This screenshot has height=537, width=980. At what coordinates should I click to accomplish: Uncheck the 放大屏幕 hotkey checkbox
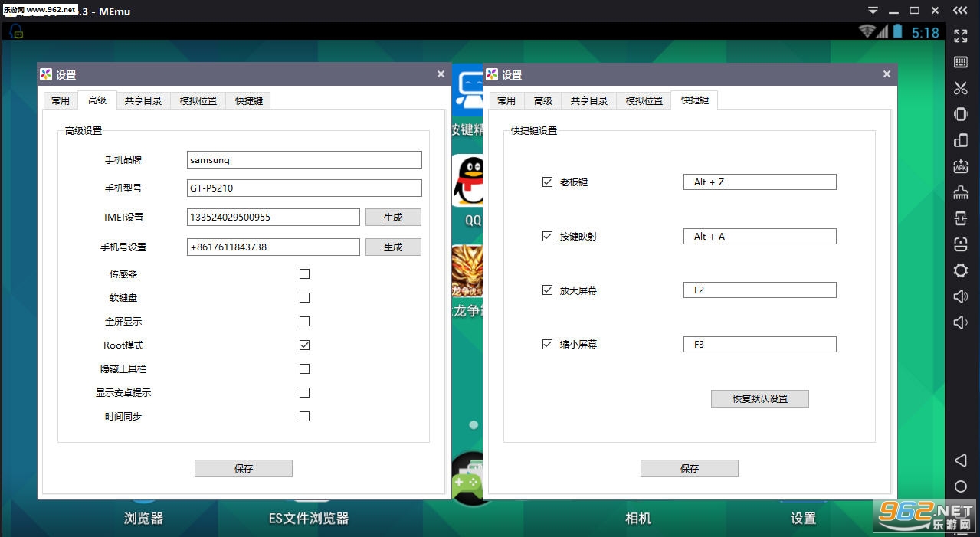click(547, 290)
